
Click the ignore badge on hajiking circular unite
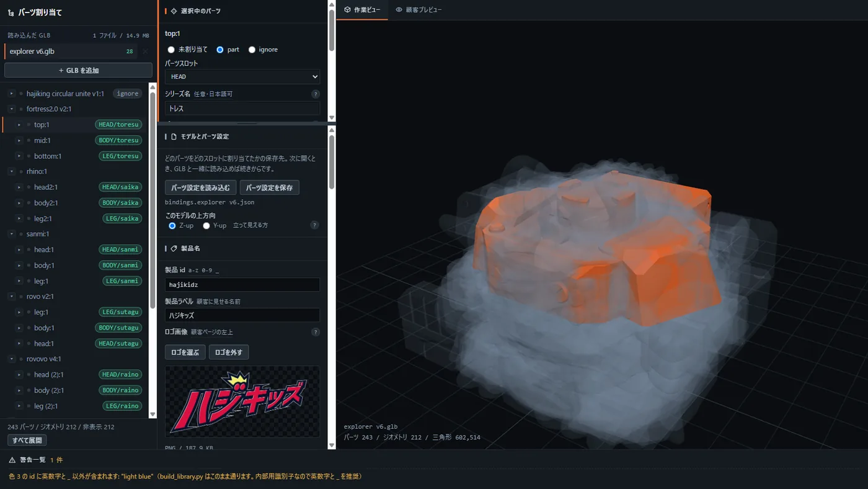click(128, 94)
